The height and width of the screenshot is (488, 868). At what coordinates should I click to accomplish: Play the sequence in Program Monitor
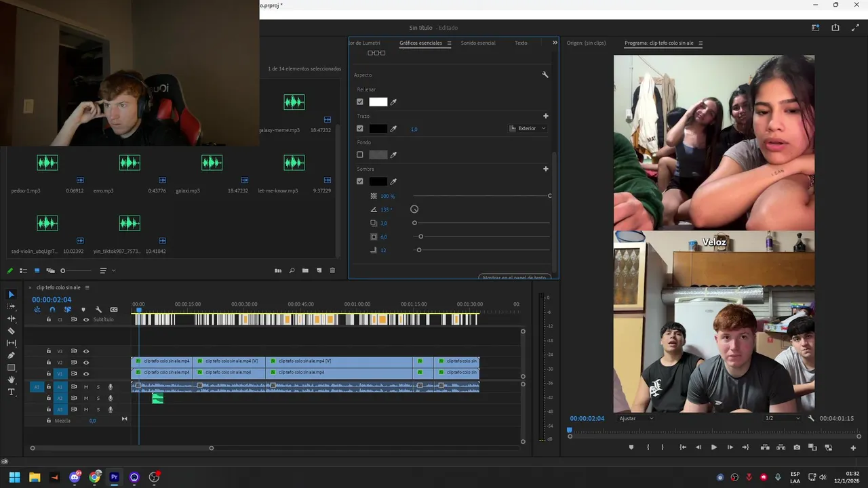[x=714, y=447]
